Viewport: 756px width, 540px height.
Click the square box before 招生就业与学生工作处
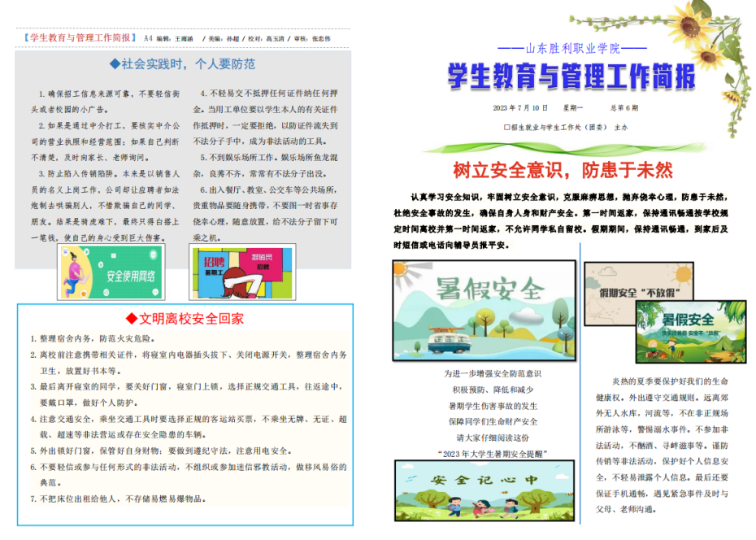pyautogui.click(x=506, y=128)
